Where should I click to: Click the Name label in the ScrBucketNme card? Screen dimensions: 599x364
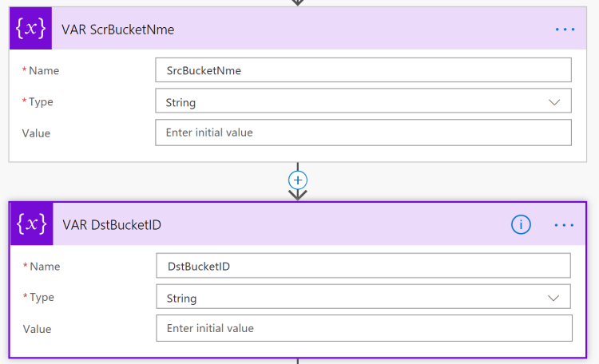pos(43,70)
